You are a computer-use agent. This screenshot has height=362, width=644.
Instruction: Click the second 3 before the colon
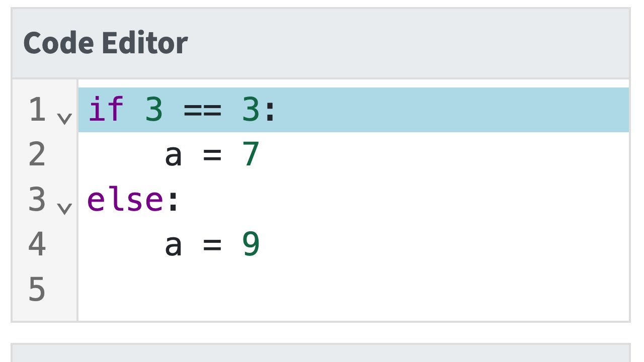point(251,110)
